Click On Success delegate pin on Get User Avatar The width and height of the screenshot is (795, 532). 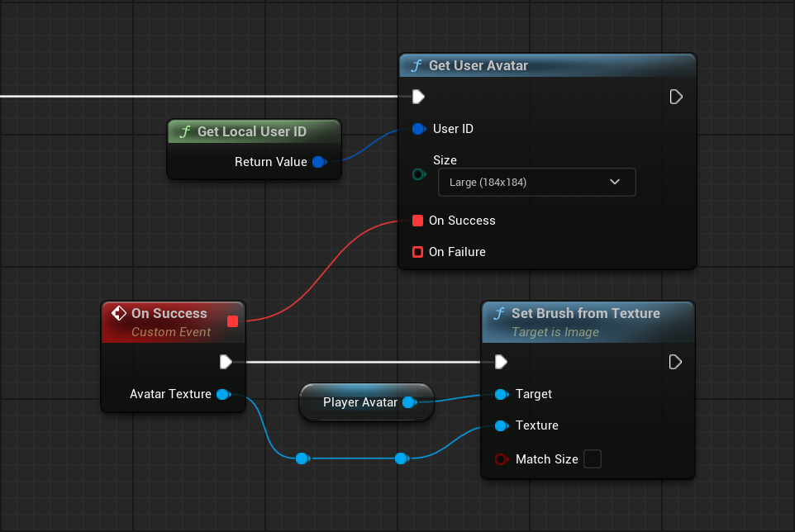[x=418, y=221]
